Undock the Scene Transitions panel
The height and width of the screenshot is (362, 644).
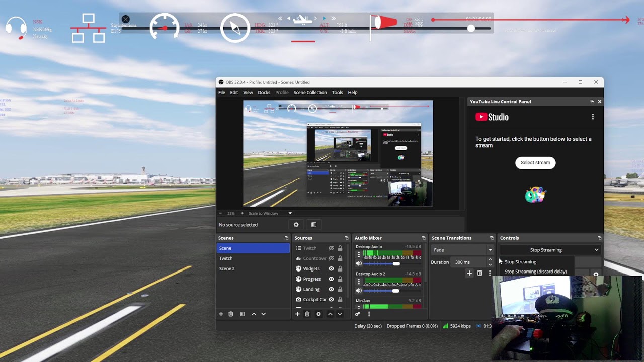click(492, 238)
